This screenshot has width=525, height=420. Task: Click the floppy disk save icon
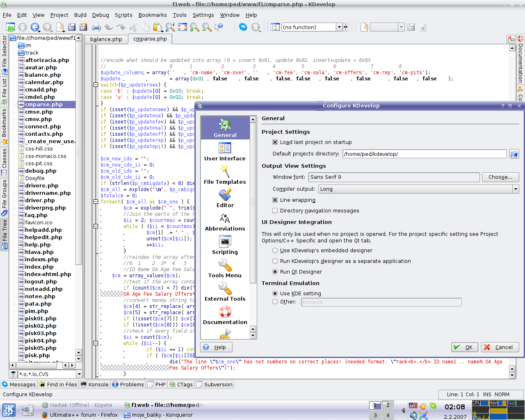point(72,27)
